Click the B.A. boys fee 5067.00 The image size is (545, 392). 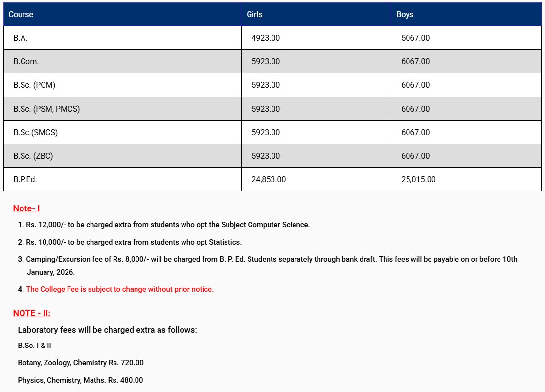tap(415, 38)
